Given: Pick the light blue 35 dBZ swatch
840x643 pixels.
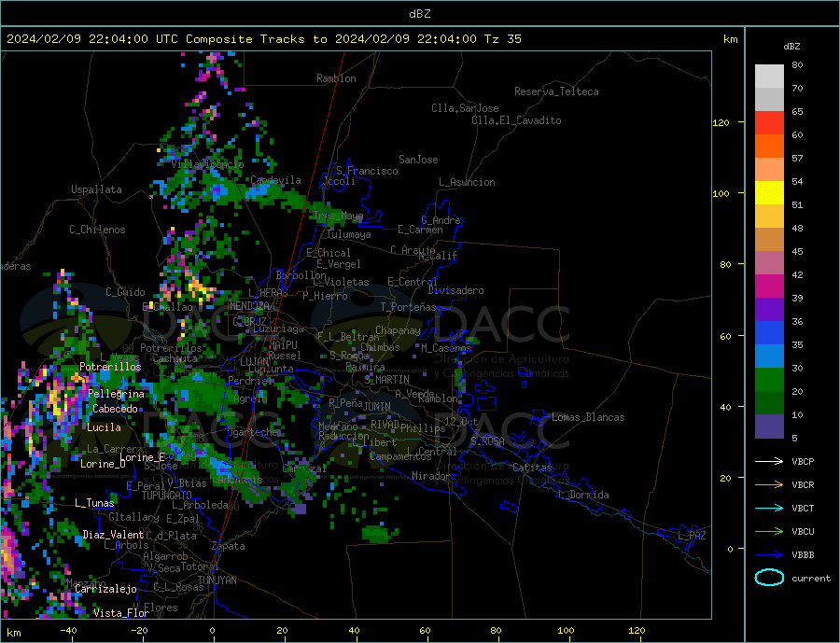Looking at the screenshot, I should [x=769, y=356].
